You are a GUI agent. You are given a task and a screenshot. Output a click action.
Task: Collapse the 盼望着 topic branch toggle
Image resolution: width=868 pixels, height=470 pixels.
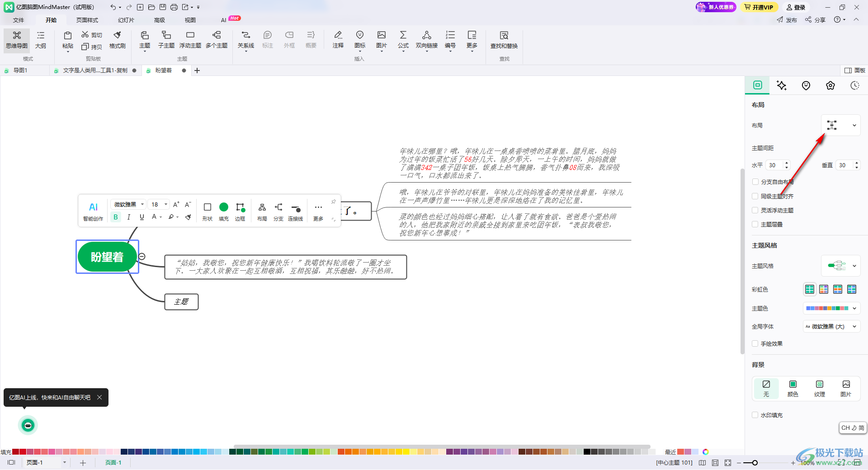point(142,256)
